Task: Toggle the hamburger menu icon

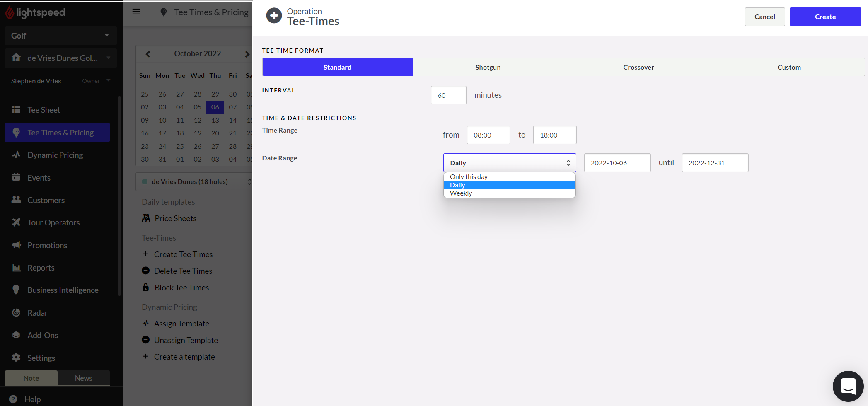Action: (136, 12)
